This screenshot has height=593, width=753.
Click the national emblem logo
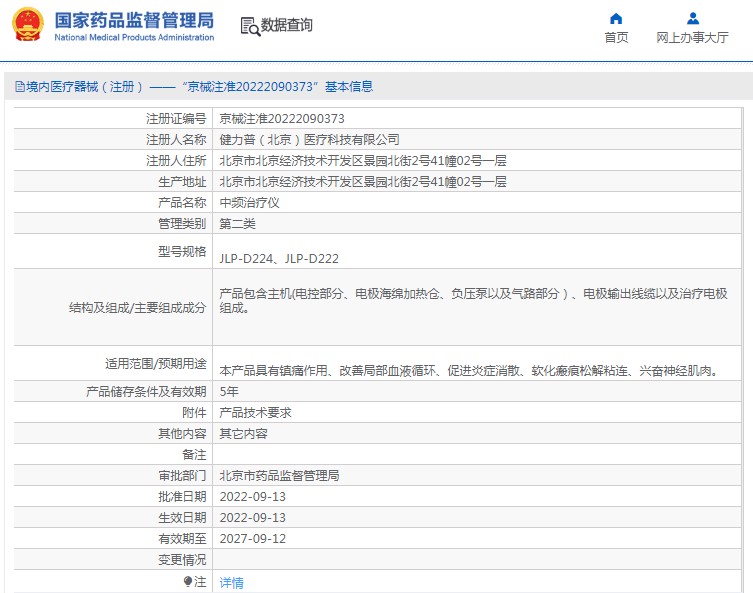[x=28, y=24]
